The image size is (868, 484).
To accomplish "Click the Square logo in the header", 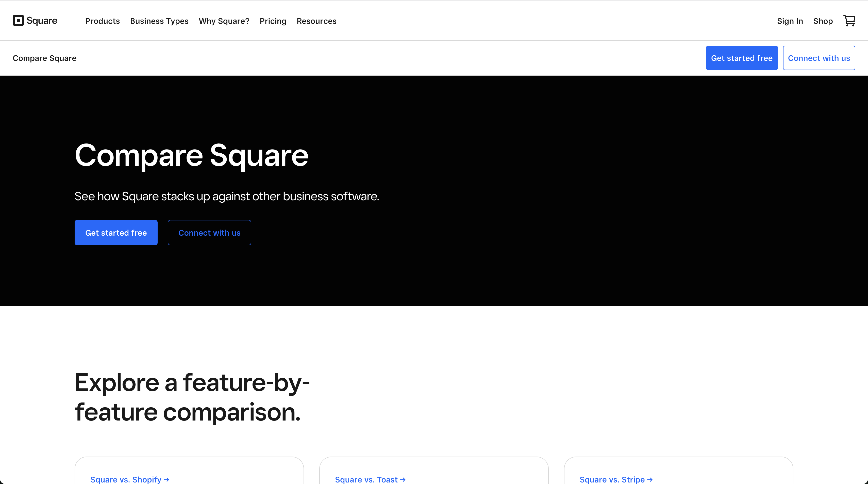I will tap(35, 20).
